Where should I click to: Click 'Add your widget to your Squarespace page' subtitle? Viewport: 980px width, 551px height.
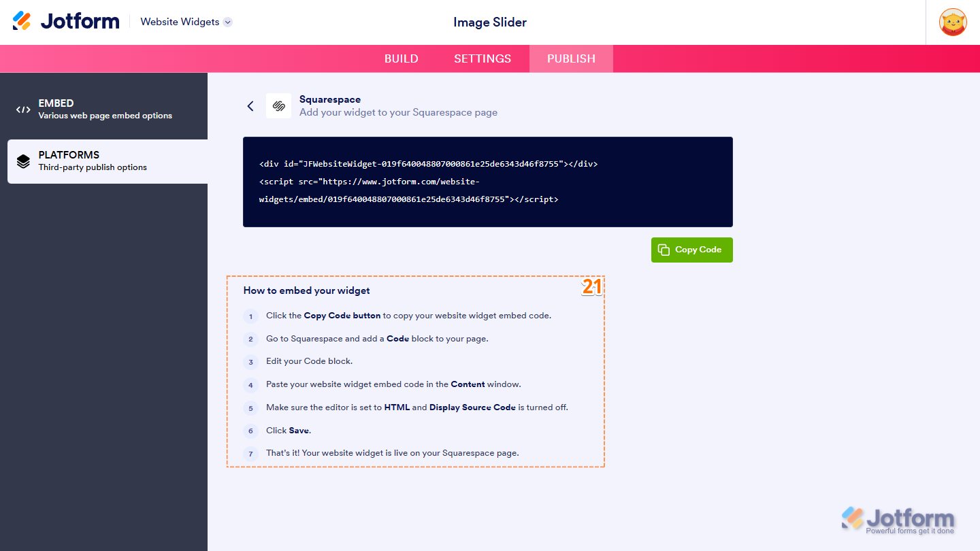pos(398,113)
